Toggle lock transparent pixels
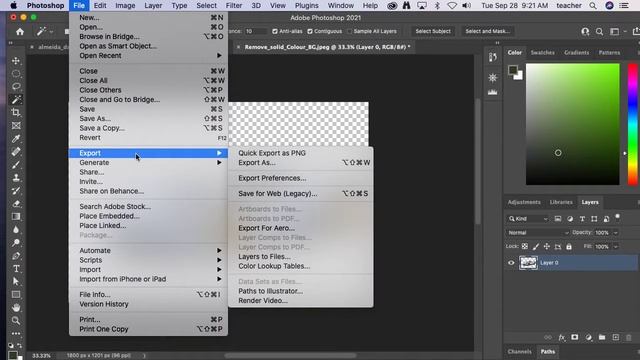640x360 pixels. click(525, 246)
